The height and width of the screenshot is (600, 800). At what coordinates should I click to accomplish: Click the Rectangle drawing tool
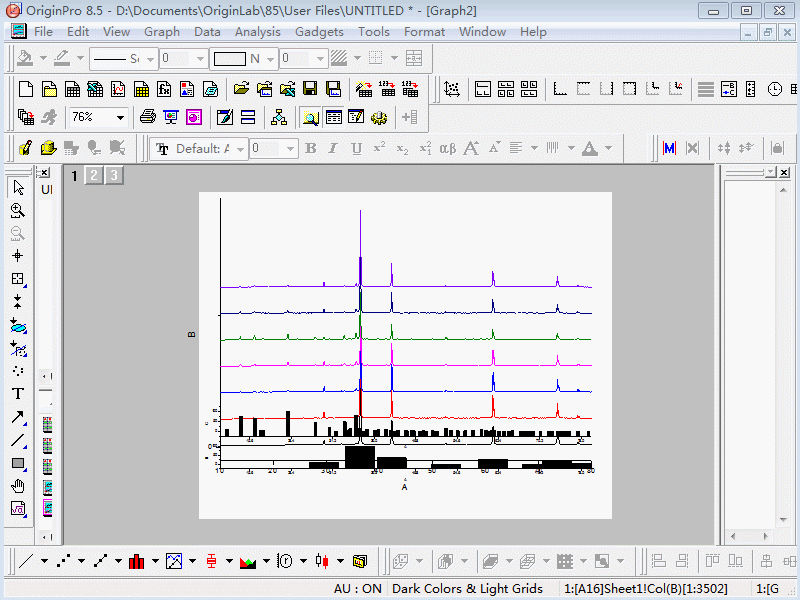click(x=18, y=463)
